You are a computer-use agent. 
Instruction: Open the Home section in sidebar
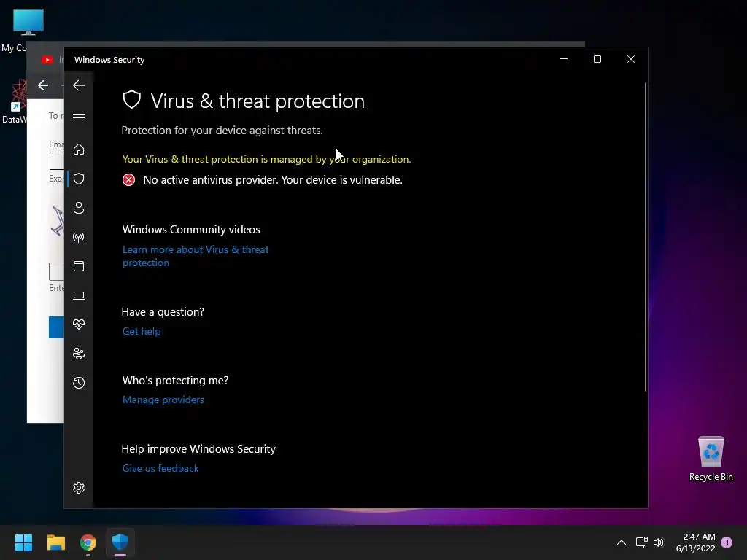tap(79, 149)
